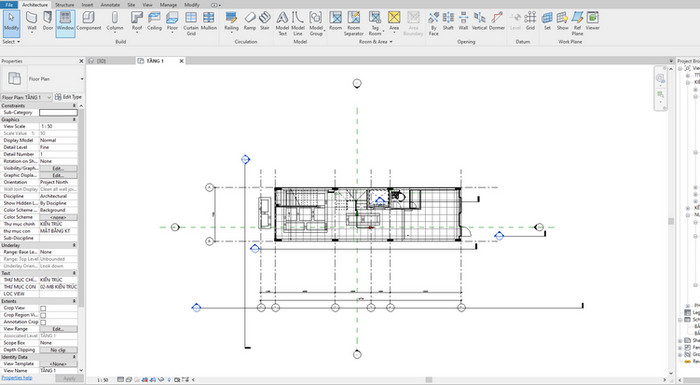Select the Mullion tool
Screen dimensions: 700x385
(x=208, y=21)
